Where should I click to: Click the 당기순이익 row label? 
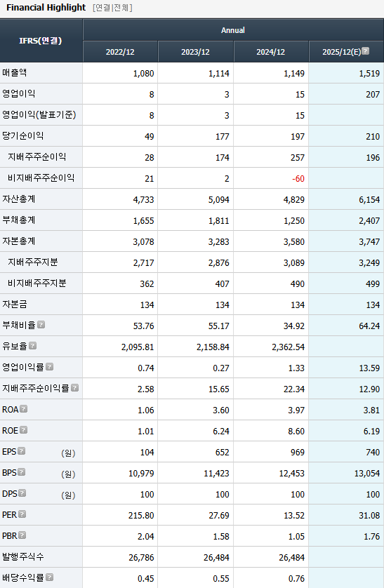coord(23,135)
